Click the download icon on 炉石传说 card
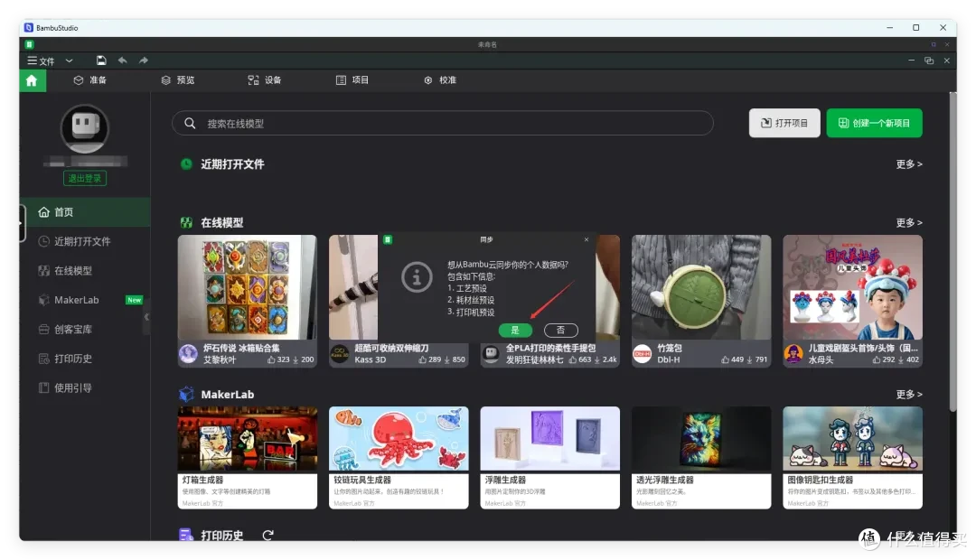Image resolution: width=976 pixels, height=560 pixels. (296, 359)
